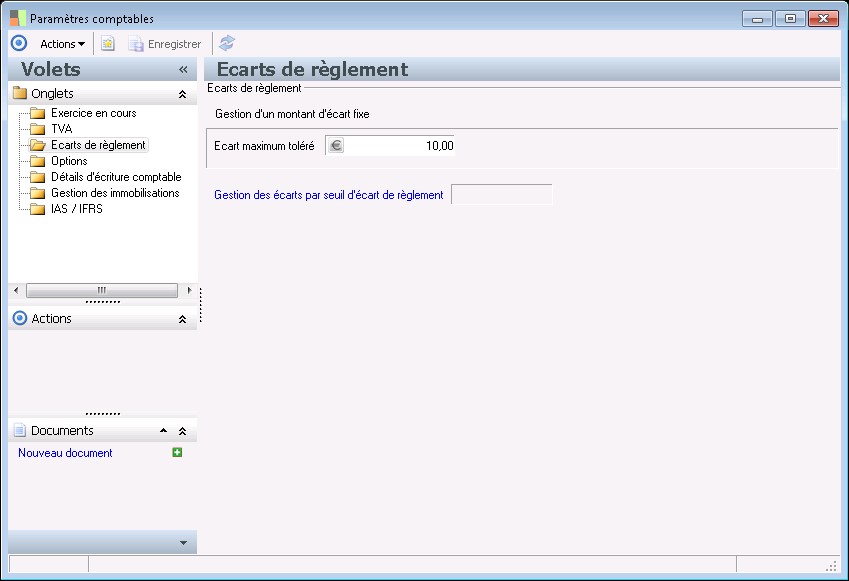
Task: Collapse the Actions panel
Action: point(181,318)
